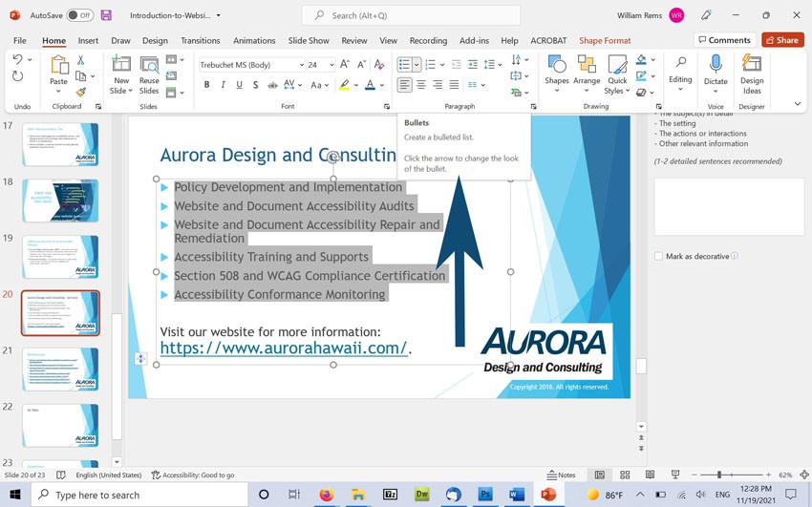
Task: Click the Text Shadow S icon
Action: coord(255,85)
